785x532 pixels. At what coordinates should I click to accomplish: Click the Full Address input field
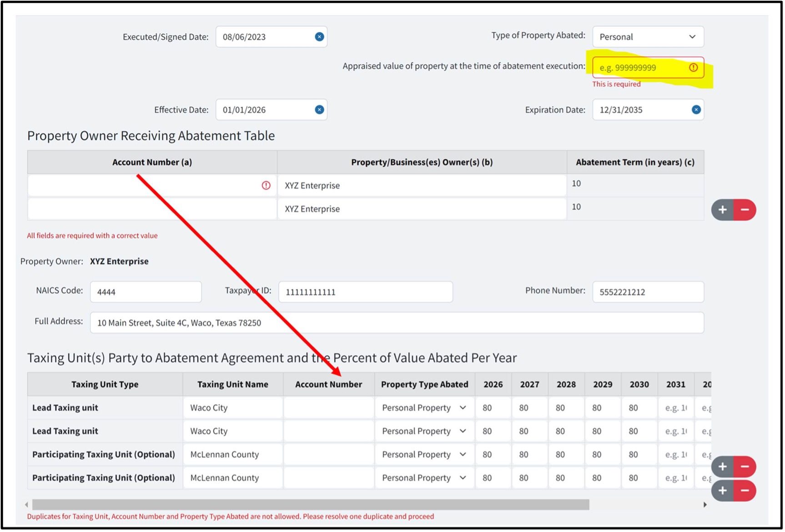(x=397, y=323)
